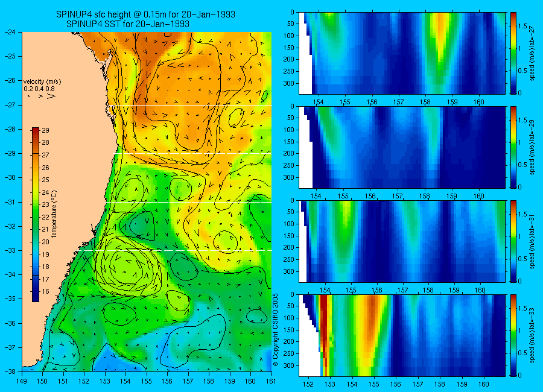Click the "Copyright CSIRO 2005" vertical text
This screenshot has height=392, width=543.
pyautogui.click(x=276, y=330)
